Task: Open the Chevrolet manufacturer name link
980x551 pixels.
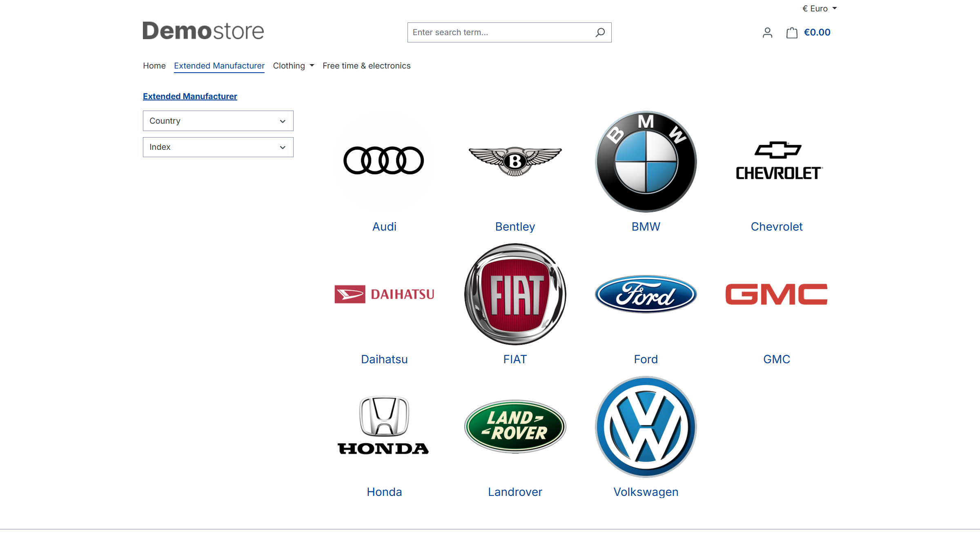Action: [x=776, y=227]
